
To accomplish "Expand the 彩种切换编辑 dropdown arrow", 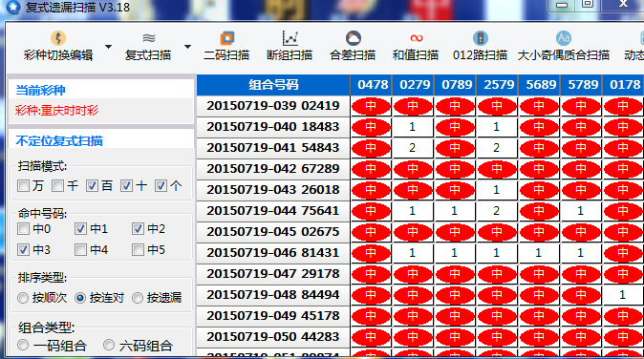I will pos(108,47).
